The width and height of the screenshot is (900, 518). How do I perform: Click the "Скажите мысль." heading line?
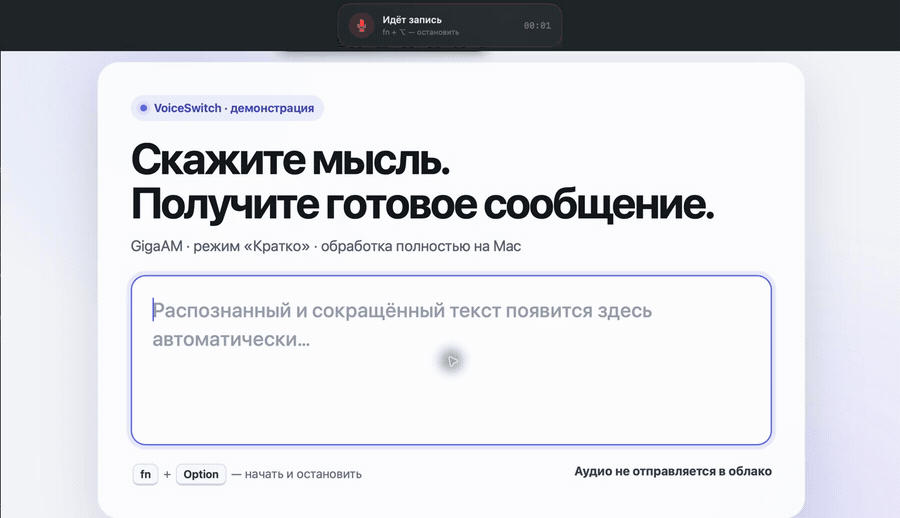click(290, 159)
